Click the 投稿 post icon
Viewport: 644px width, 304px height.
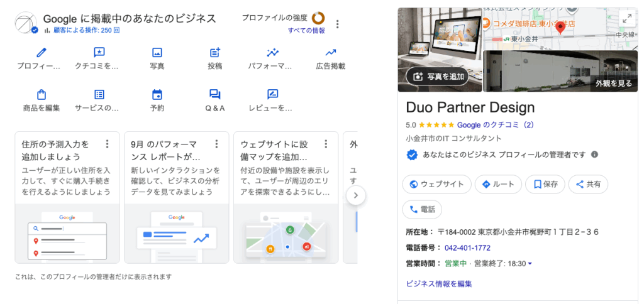(215, 53)
